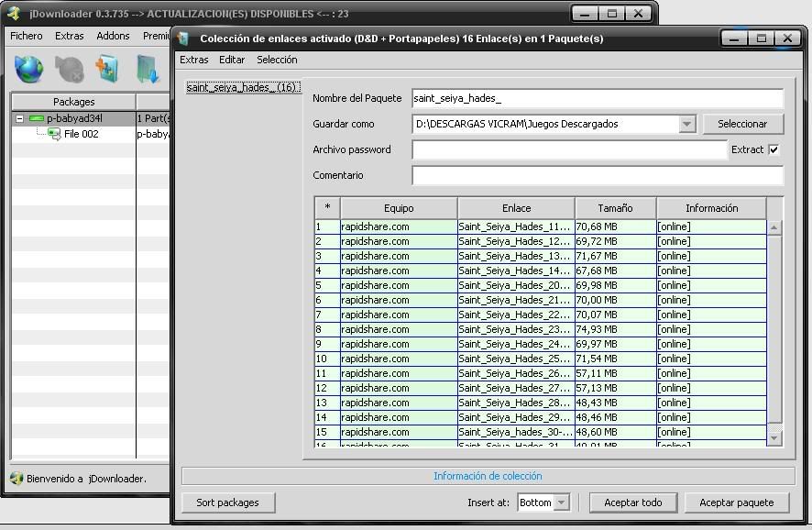Select row Saint_Seiya_hades_30
Viewport: 812px width, 530px height.
coord(540,432)
